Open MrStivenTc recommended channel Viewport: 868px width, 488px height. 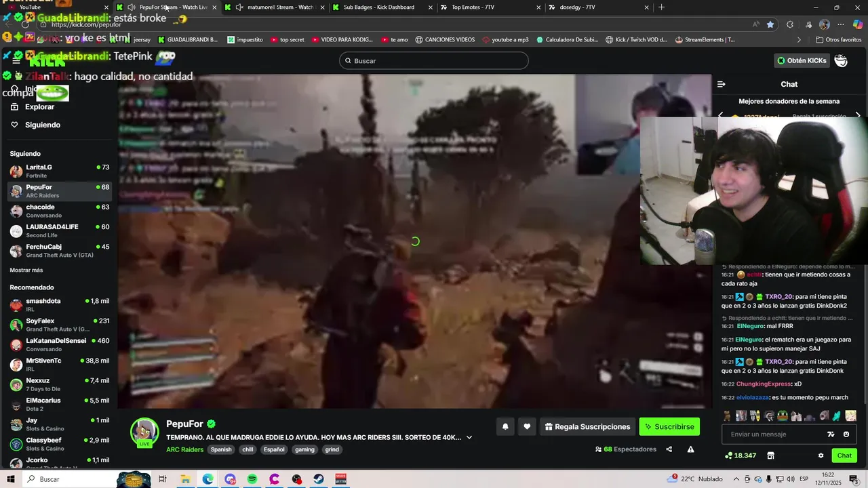click(x=60, y=365)
